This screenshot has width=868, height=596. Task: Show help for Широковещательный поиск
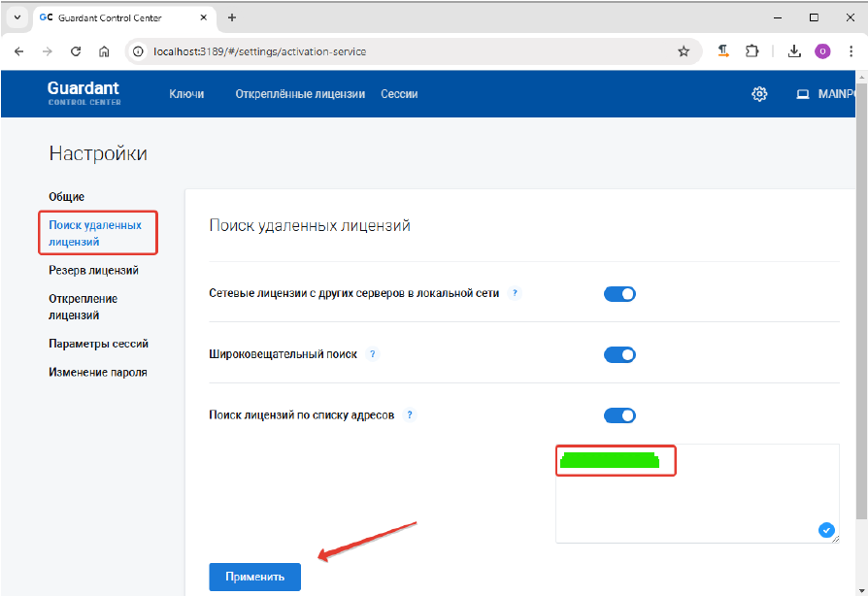[x=373, y=354]
